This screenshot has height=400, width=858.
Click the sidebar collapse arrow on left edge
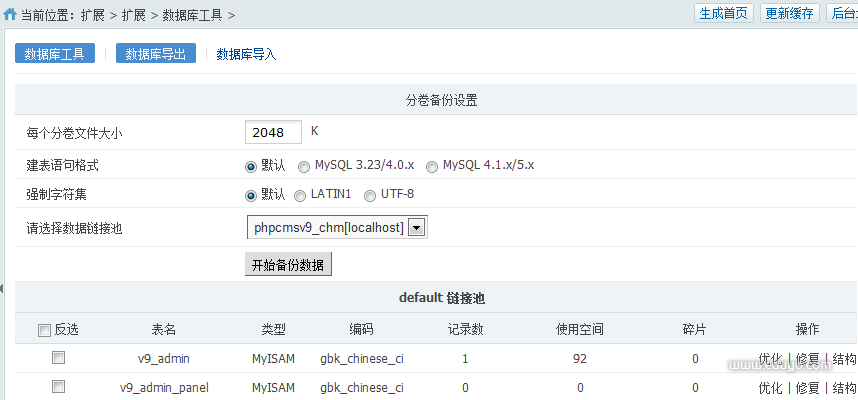[3, 289]
